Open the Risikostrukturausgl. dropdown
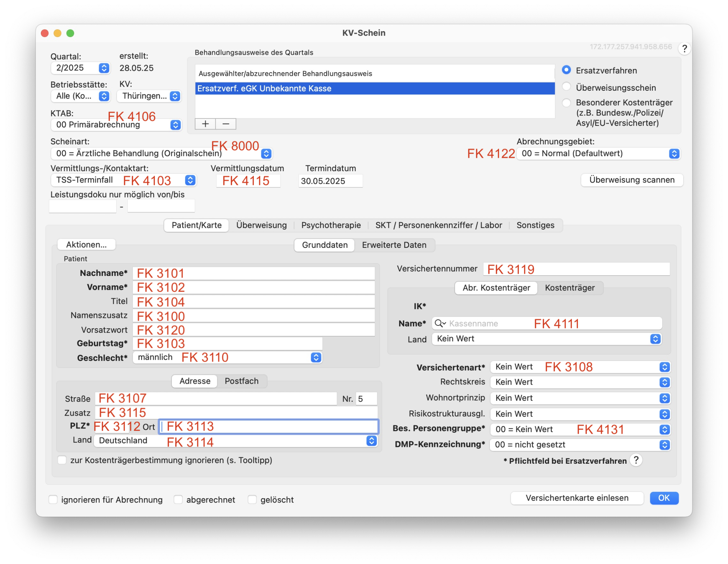Viewport: 728px width, 564px height. pos(580,414)
